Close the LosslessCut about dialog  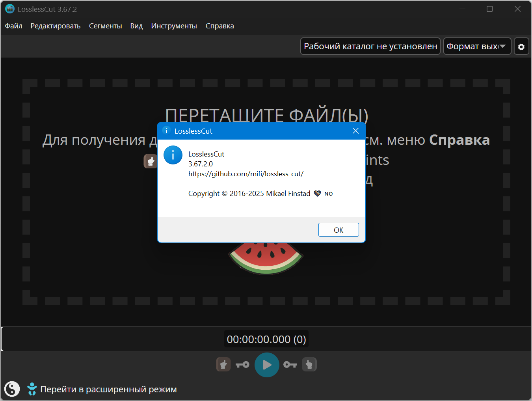(355, 131)
